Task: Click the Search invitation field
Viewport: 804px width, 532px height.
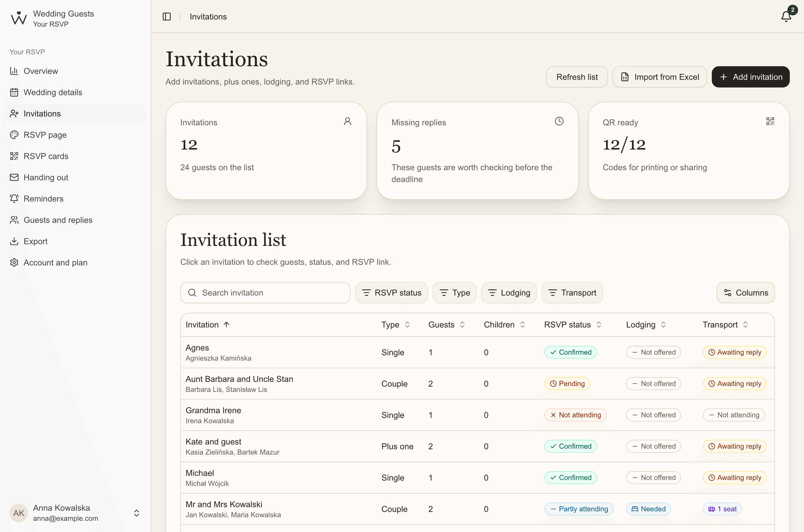Action: pos(265,293)
